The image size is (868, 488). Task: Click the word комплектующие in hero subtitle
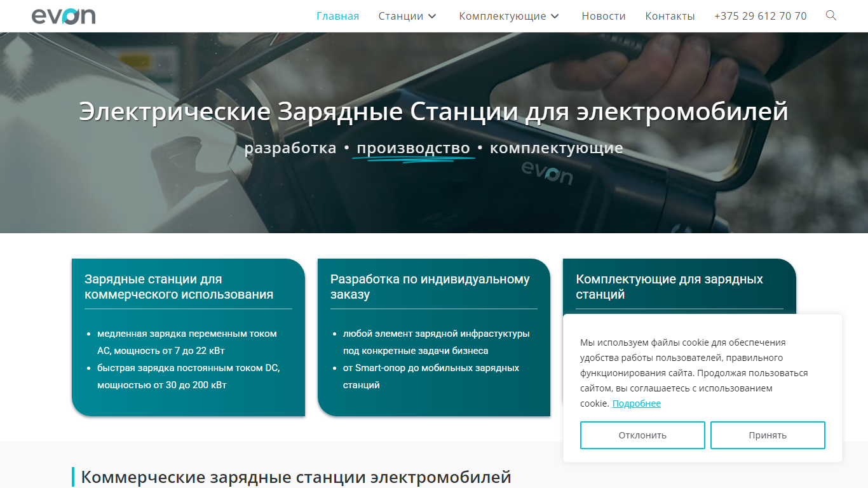coord(557,148)
